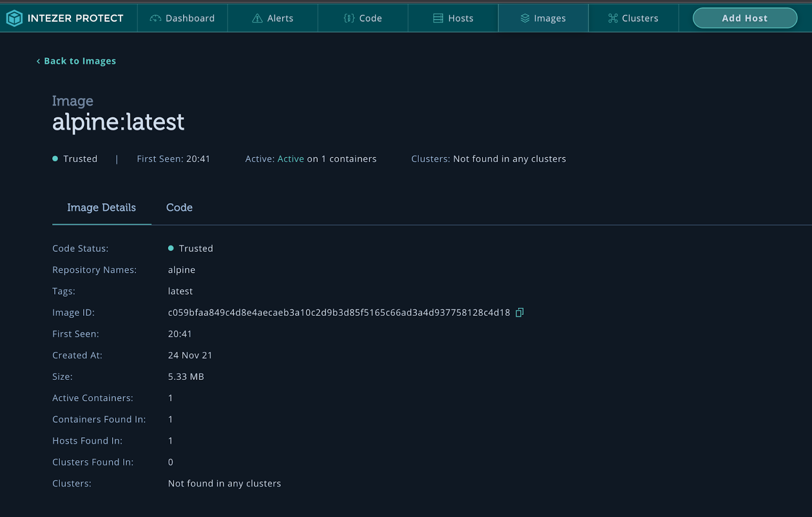Select the Image ID hash string
Viewport: 812px width, 517px height.
[x=339, y=313]
